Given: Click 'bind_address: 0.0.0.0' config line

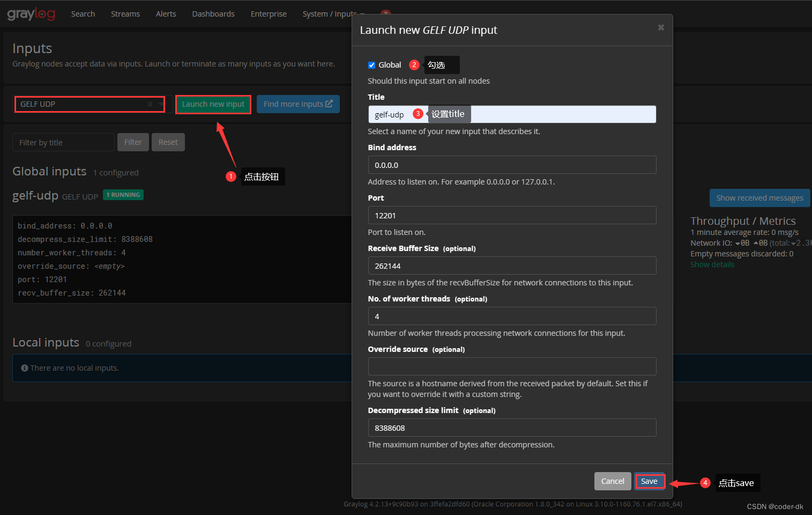Looking at the screenshot, I should (x=65, y=226).
